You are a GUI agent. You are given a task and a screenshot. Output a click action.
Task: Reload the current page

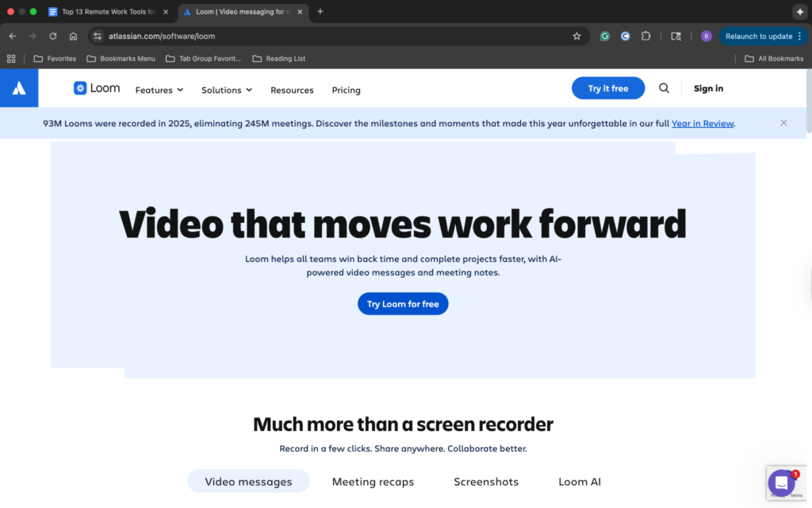coord(53,37)
